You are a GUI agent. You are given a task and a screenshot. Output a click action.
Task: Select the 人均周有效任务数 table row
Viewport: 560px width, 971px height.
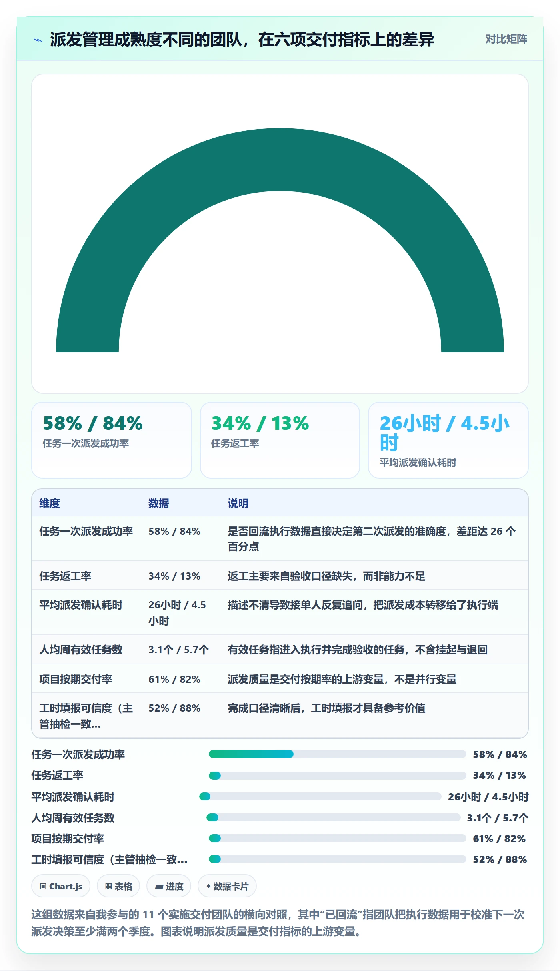[280, 649]
